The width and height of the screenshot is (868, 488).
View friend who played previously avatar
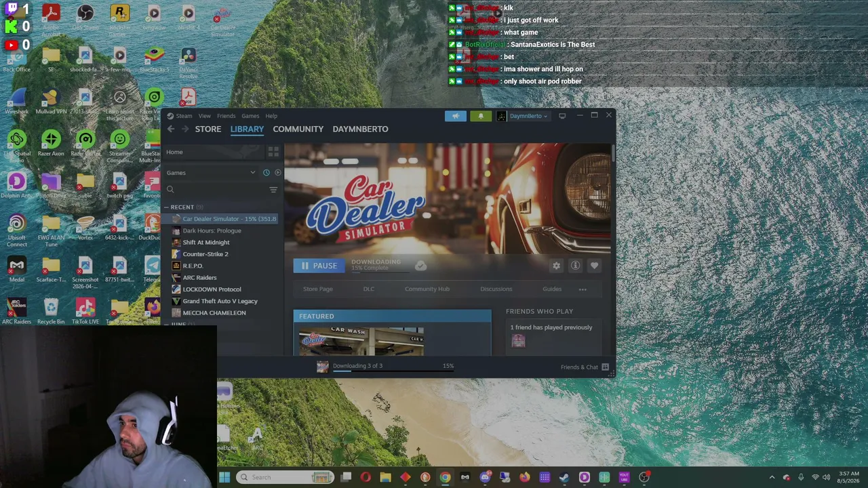tap(518, 341)
